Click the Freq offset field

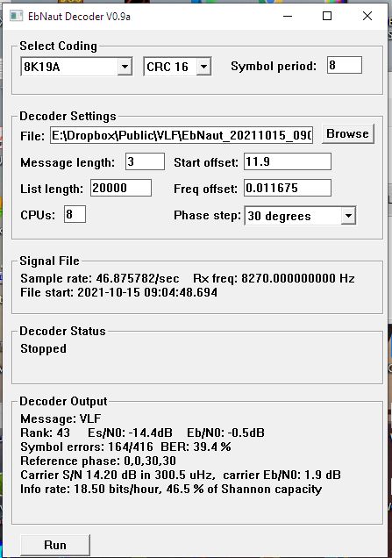click(x=288, y=188)
